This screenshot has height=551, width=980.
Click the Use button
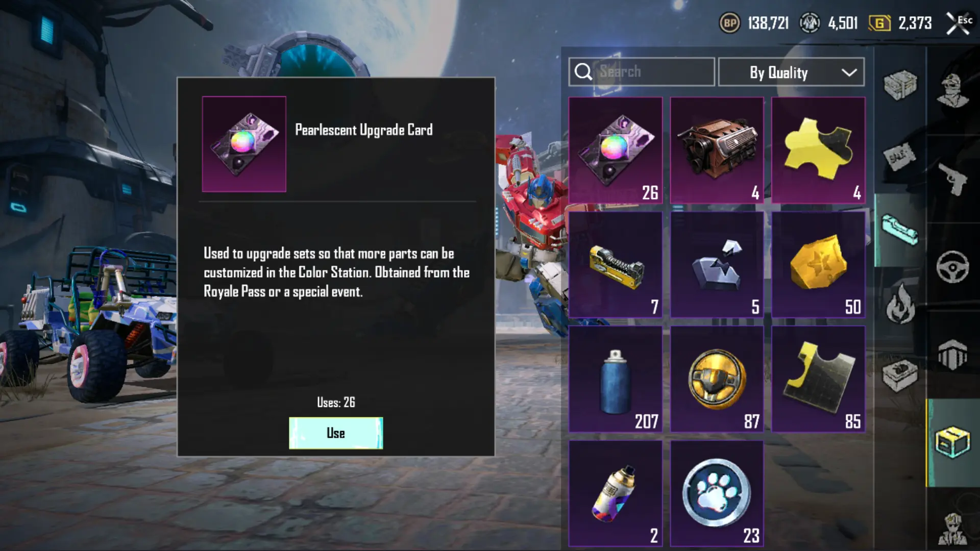pyautogui.click(x=336, y=433)
